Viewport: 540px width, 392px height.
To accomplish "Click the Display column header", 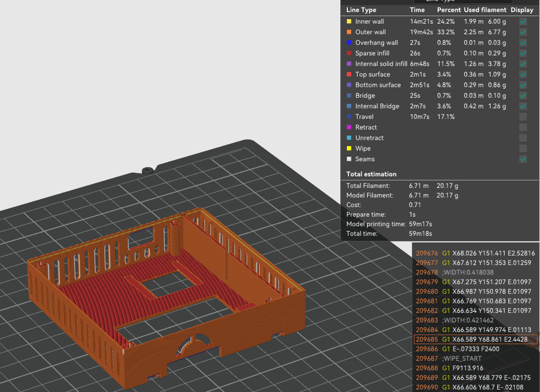I will tap(522, 10).
